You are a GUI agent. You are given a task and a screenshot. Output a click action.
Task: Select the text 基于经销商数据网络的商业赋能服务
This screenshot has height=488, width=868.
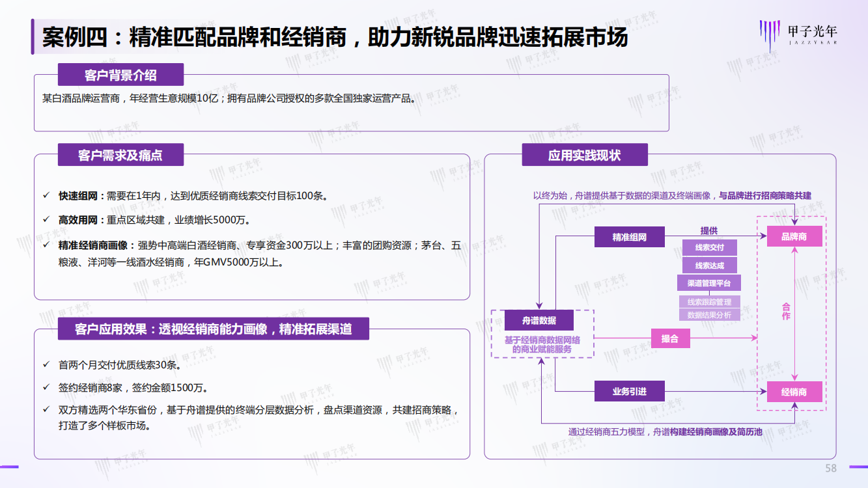pos(542,344)
